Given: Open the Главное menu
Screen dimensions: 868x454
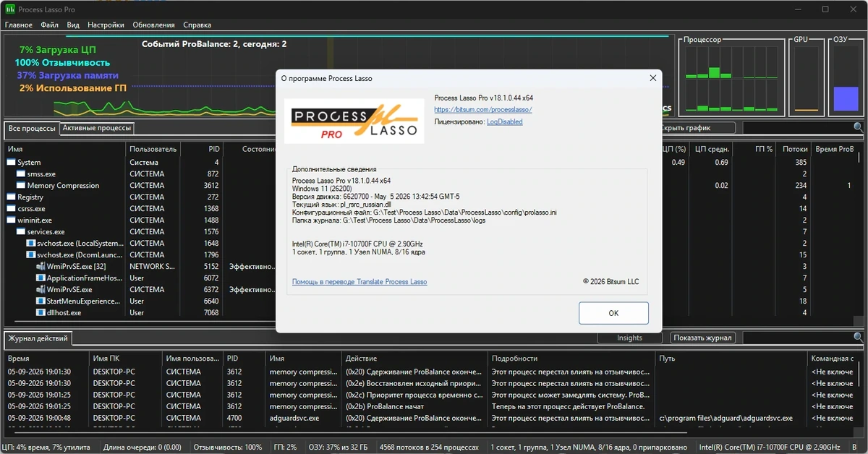Looking at the screenshot, I should (19, 25).
